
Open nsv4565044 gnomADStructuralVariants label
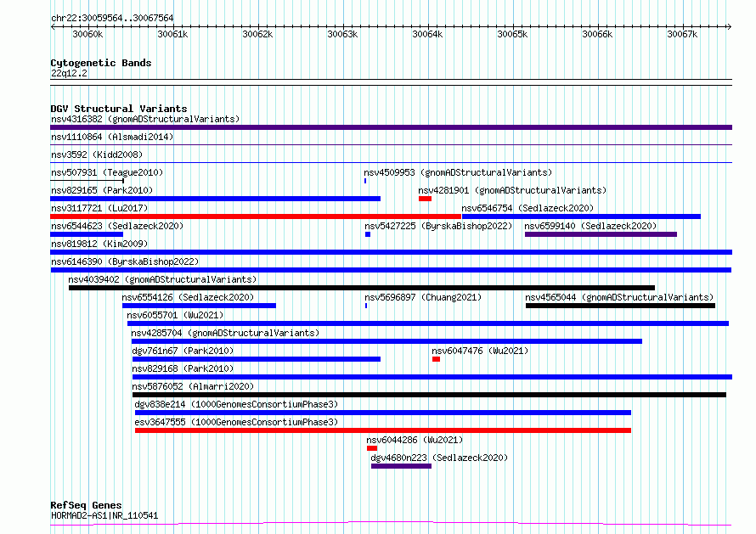pos(619,297)
